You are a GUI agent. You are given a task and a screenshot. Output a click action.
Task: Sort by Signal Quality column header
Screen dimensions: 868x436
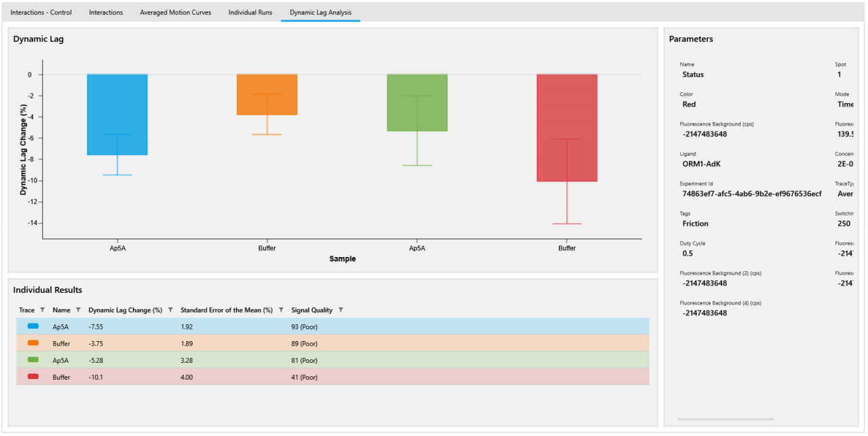[x=312, y=310]
